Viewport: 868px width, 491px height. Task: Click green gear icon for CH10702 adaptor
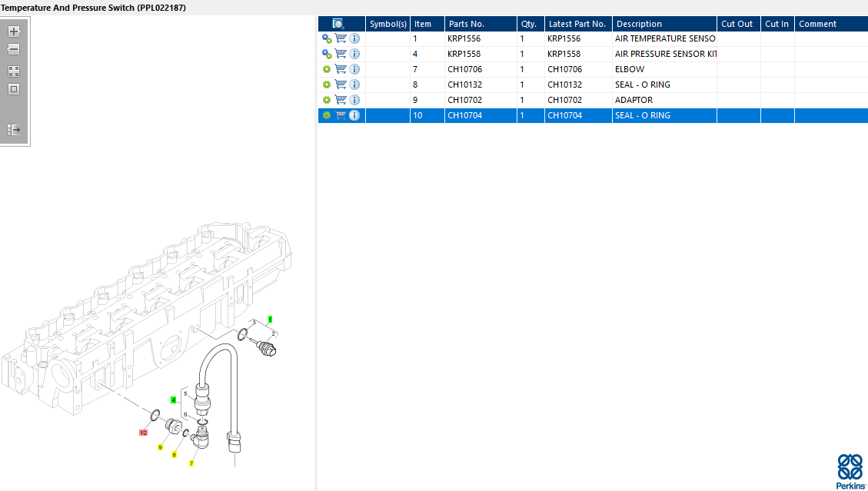[x=327, y=100]
